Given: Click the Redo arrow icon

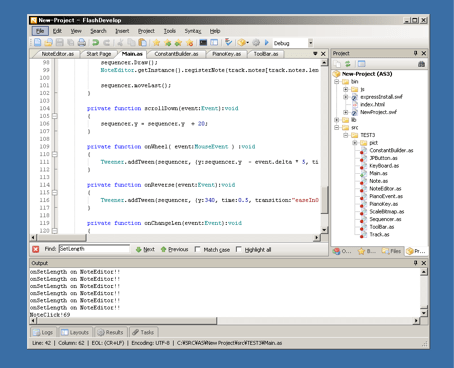Looking at the screenshot, I should [x=107, y=43].
